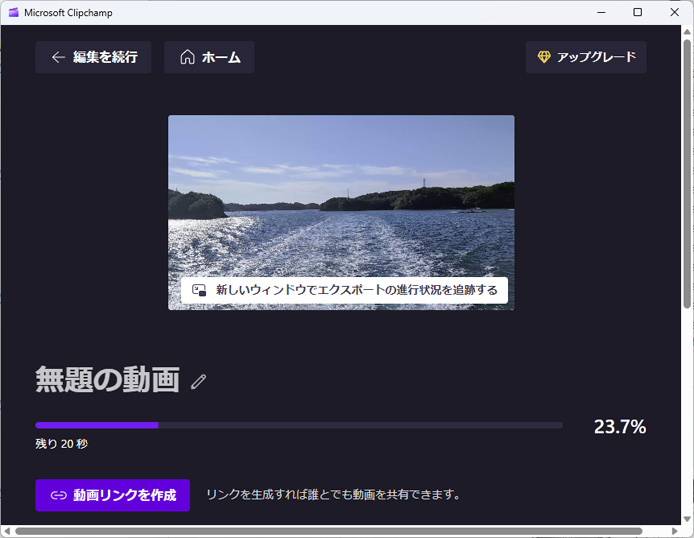Image resolution: width=694 pixels, height=538 pixels.
Task: Click the vertical scrollbar thumb
Action: (687, 173)
